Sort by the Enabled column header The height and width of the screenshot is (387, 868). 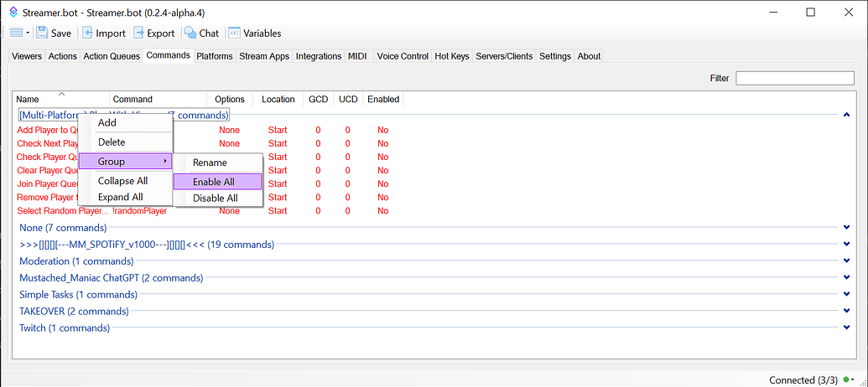[x=383, y=99]
